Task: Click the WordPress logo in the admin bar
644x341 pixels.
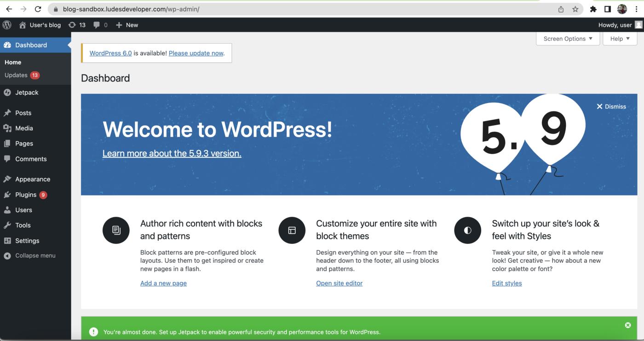Action: point(7,25)
